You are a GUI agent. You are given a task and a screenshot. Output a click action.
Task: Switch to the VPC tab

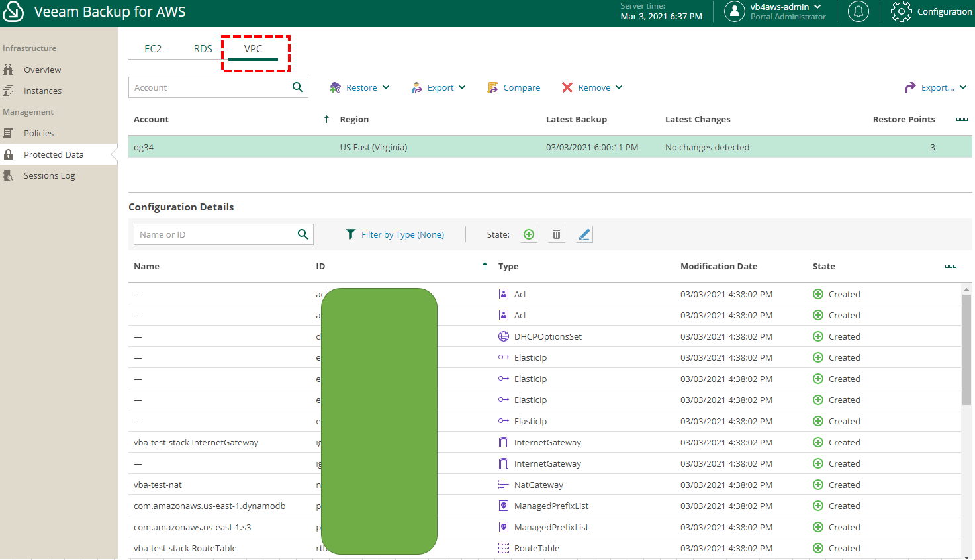(x=253, y=48)
